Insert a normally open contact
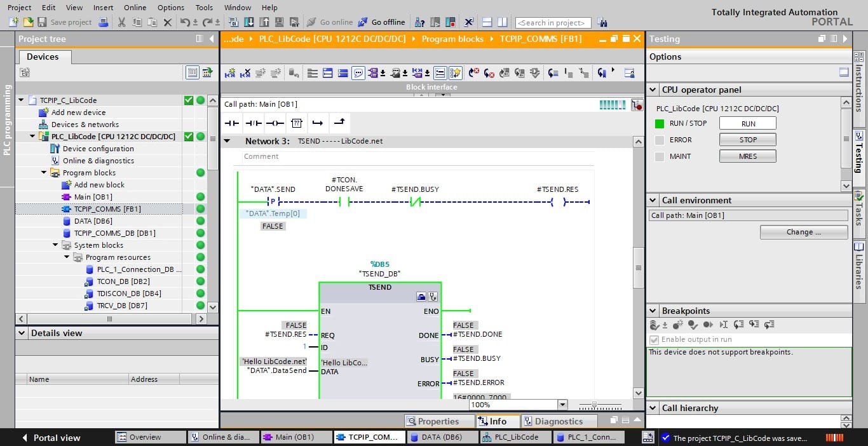 coord(232,123)
